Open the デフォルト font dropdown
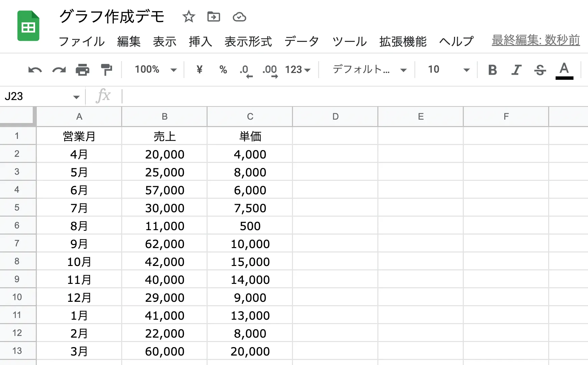This screenshot has width=588, height=365. point(370,70)
